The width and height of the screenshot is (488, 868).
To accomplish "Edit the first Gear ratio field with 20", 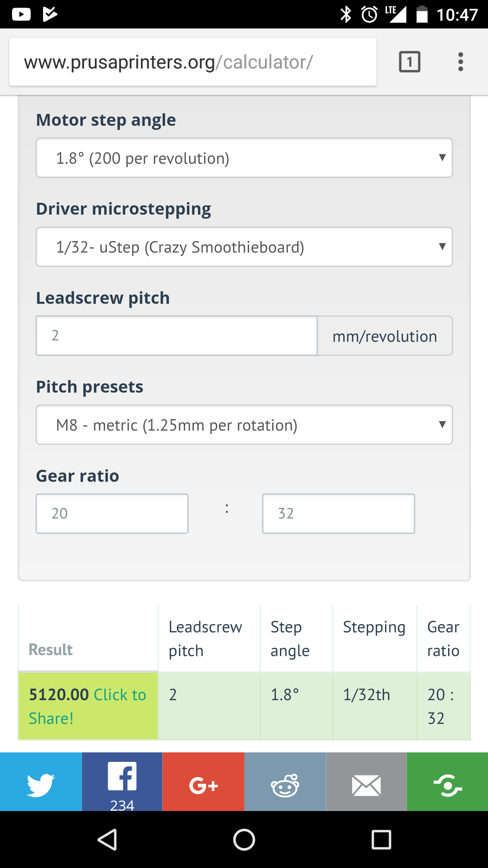I will coord(112,514).
